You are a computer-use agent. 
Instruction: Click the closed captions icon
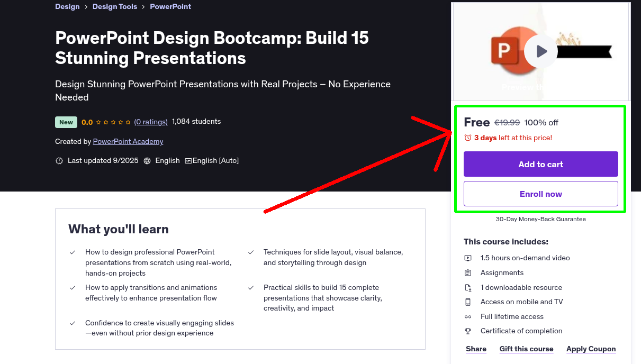pyautogui.click(x=188, y=161)
